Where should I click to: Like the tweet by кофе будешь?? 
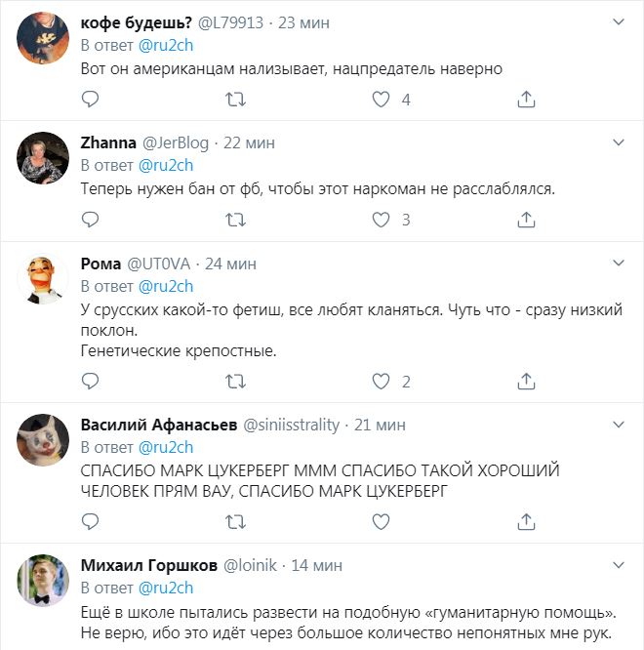(382, 100)
